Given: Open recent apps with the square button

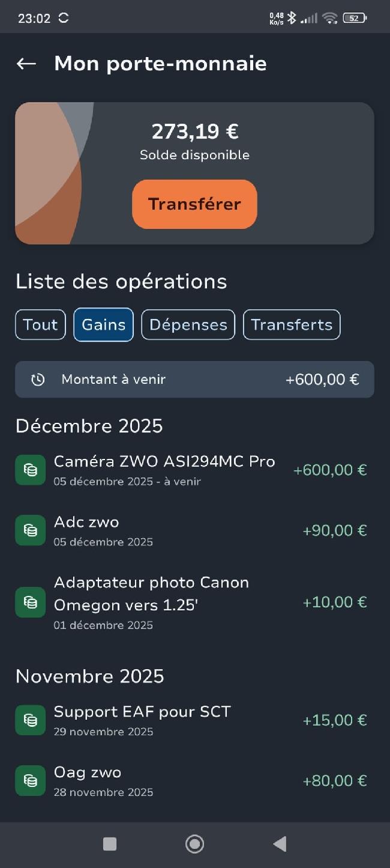Looking at the screenshot, I should pyautogui.click(x=110, y=844).
